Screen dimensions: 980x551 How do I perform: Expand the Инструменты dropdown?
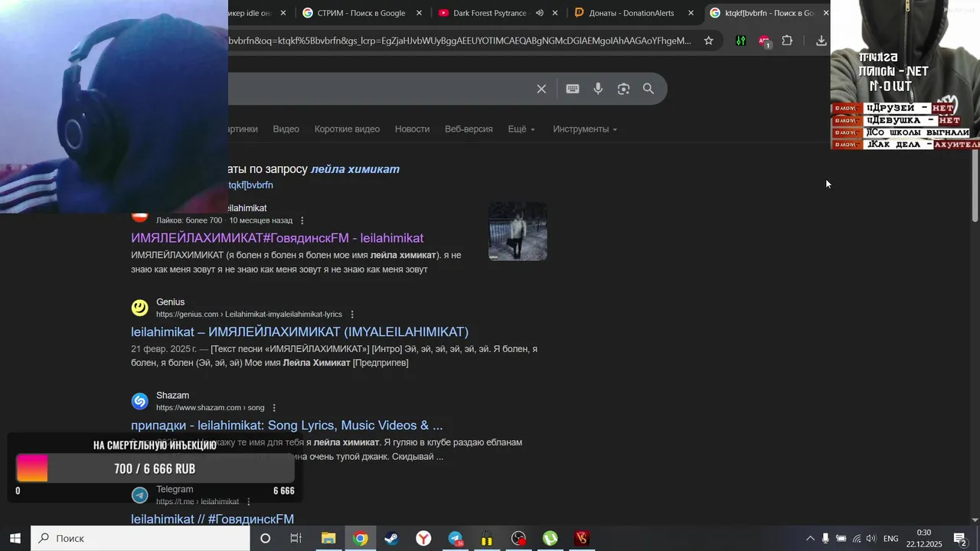point(585,129)
